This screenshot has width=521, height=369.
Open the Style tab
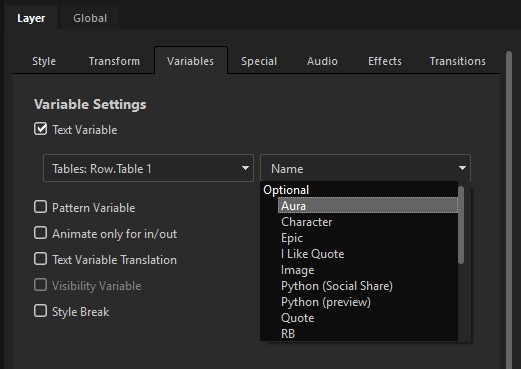(44, 61)
